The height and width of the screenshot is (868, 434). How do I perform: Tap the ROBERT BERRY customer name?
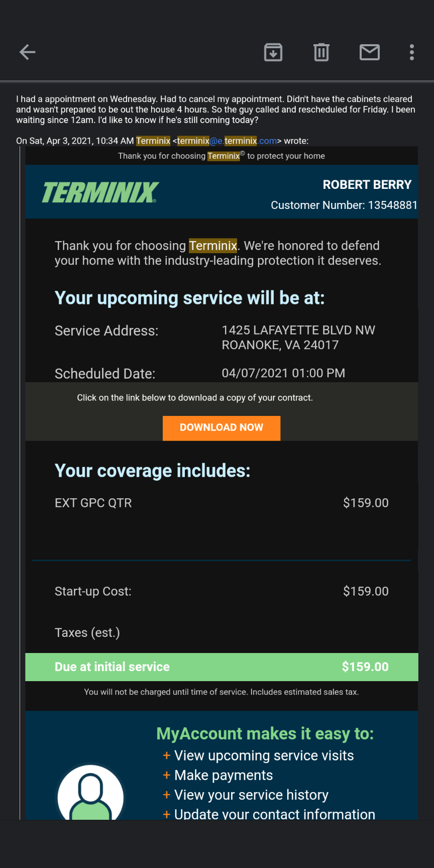pyautogui.click(x=367, y=185)
